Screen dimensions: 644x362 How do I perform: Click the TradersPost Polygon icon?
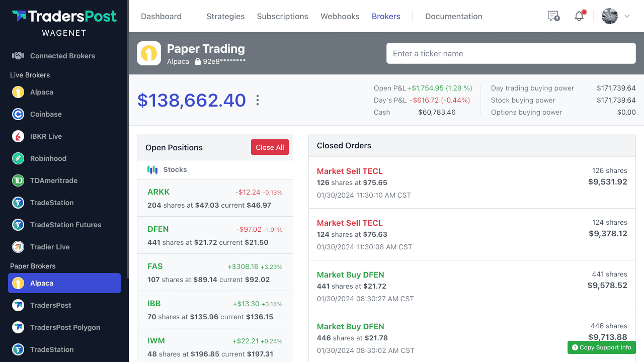point(18,327)
